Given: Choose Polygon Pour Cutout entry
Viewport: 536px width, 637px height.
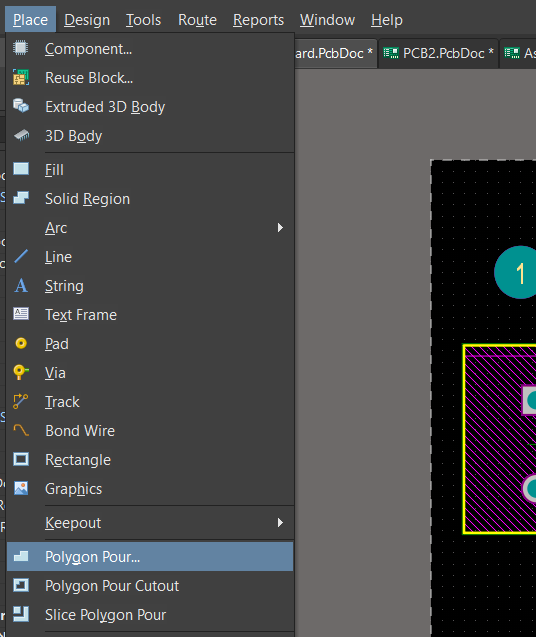Looking at the screenshot, I should 150,586.
